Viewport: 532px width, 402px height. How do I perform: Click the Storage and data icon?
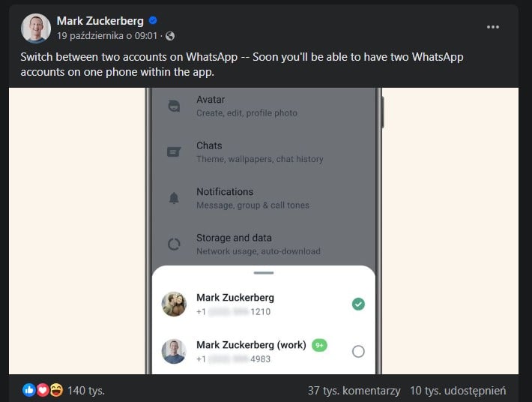[x=174, y=244]
